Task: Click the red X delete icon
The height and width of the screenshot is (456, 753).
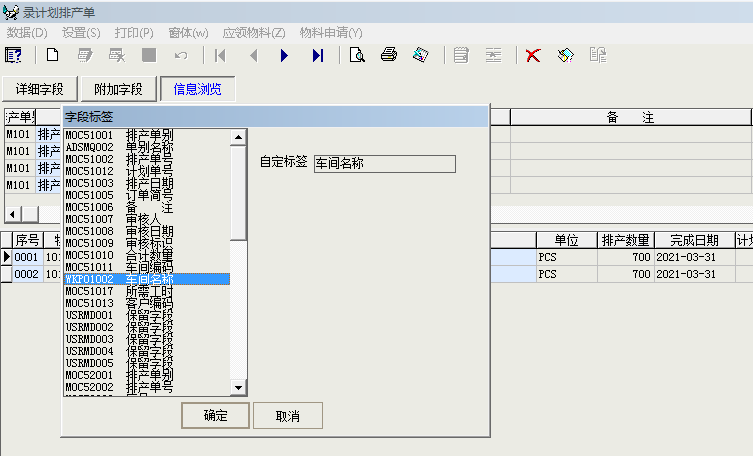Action: [x=533, y=55]
